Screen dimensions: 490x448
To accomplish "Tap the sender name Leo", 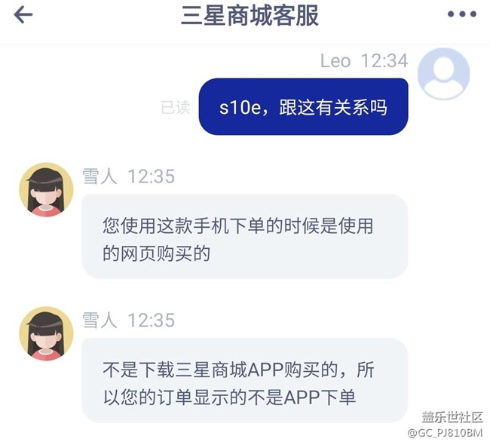I will point(335,60).
